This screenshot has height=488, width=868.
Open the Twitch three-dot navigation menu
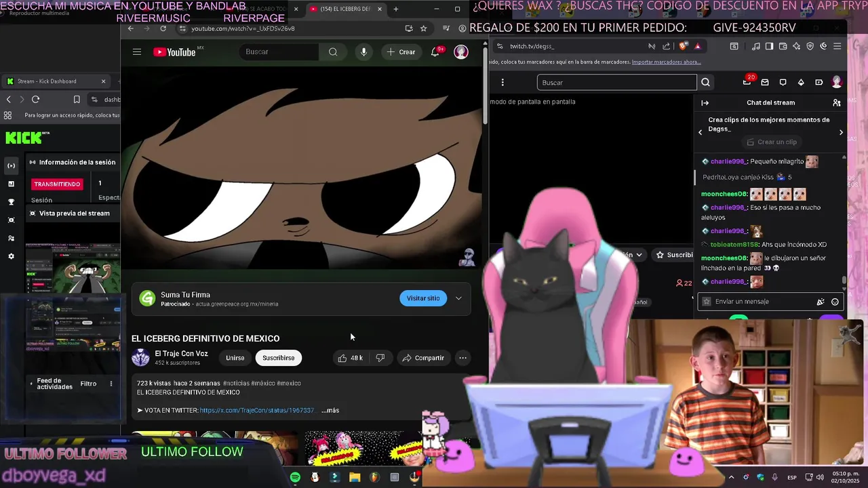click(502, 82)
